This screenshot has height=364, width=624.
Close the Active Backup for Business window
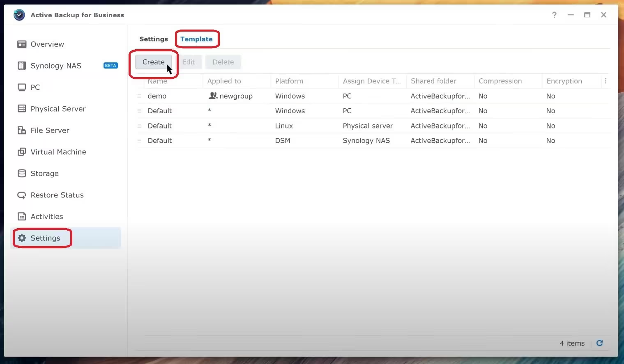point(603,15)
